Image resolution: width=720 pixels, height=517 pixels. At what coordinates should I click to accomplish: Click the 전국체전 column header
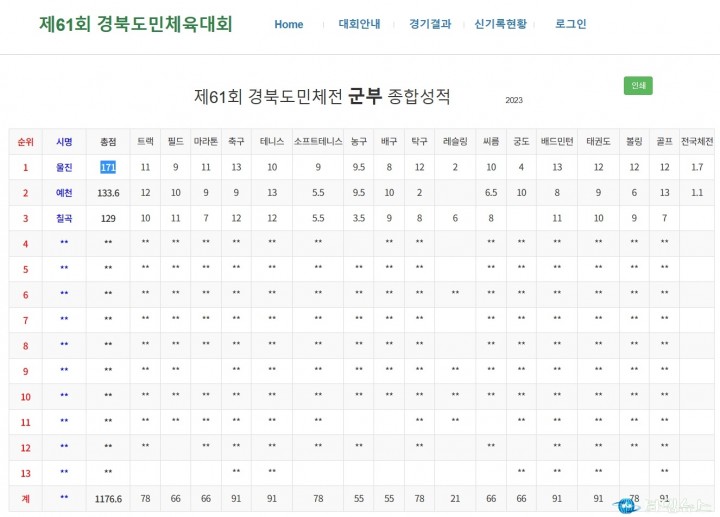[696, 142]
